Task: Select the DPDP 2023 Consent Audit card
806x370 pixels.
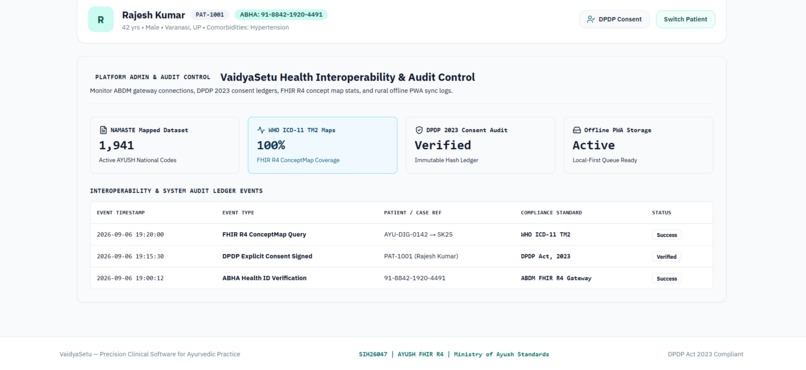Action: tap(481, 145)
